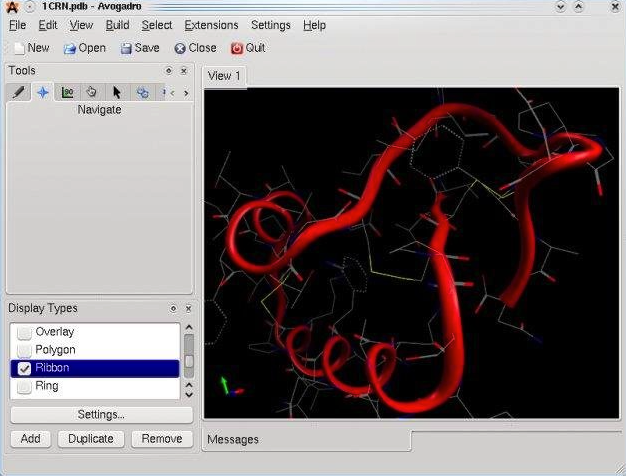Screen dimensions: 626x476
Task: Open the Settings menu
Action: click(271, 25)
